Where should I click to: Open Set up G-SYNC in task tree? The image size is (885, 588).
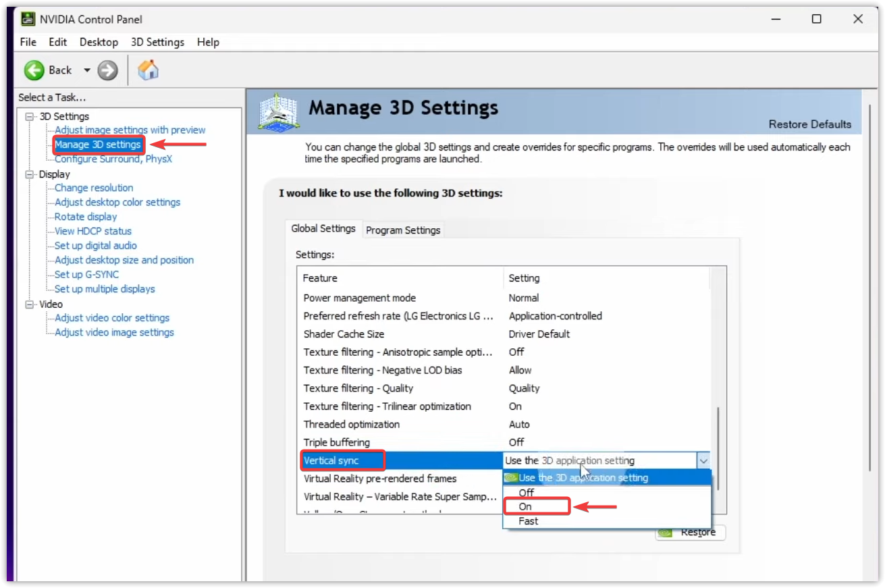pyautogui.click(x=86, y=274)
